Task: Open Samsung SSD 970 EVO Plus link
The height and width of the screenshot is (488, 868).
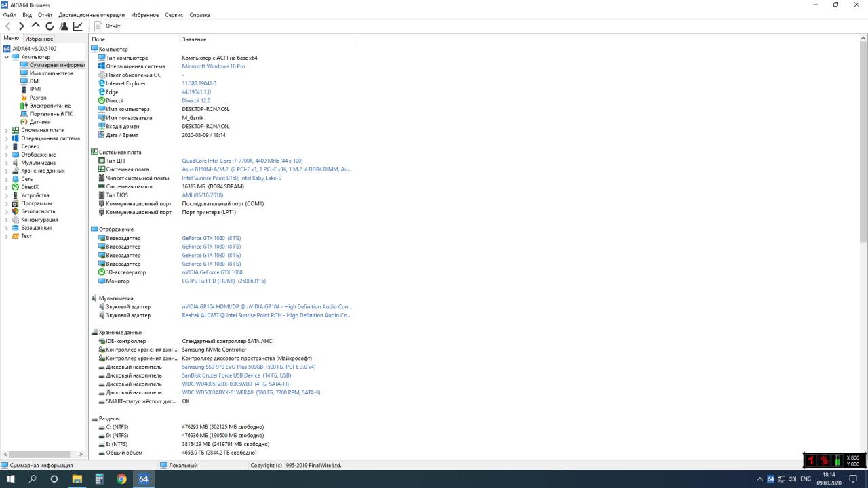Action: pos(249,367)
